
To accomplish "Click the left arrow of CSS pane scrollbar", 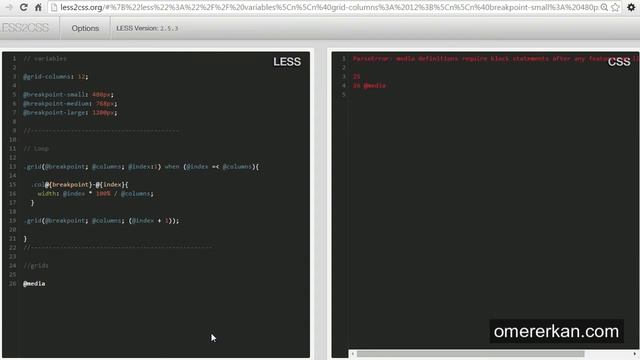I will [353, 354].
